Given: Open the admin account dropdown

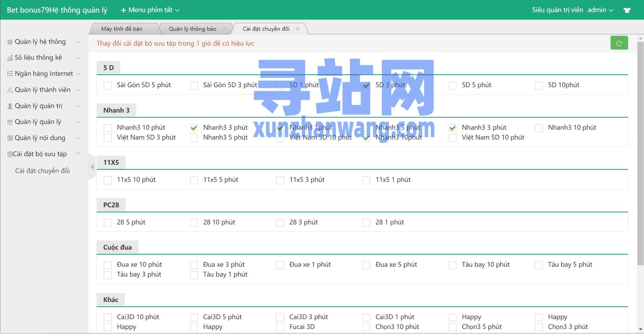Looking at the screenshot, I should (x=600, y=10).
